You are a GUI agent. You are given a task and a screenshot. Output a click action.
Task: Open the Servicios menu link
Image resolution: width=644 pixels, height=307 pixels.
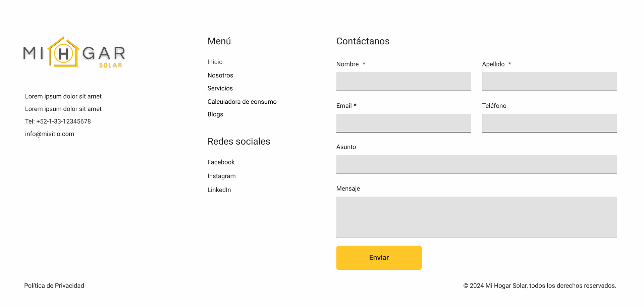[220, 89]
